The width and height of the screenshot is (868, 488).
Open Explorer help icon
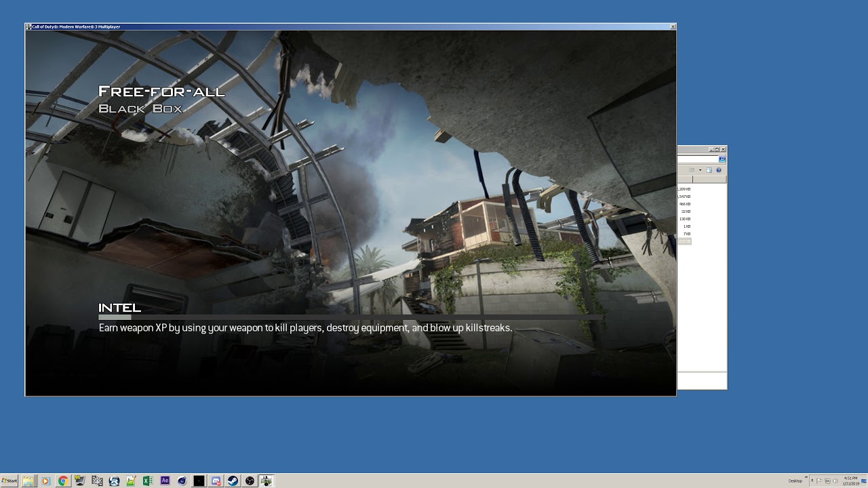click(x=719, y=170)
